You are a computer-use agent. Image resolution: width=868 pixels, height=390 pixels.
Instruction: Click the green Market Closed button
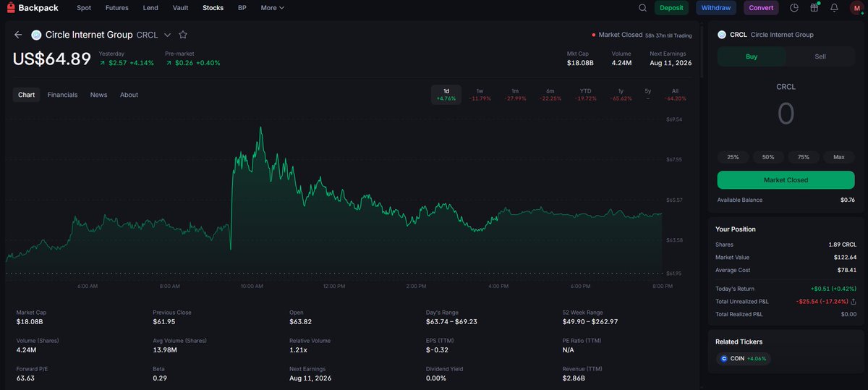(x=786, y=179)
